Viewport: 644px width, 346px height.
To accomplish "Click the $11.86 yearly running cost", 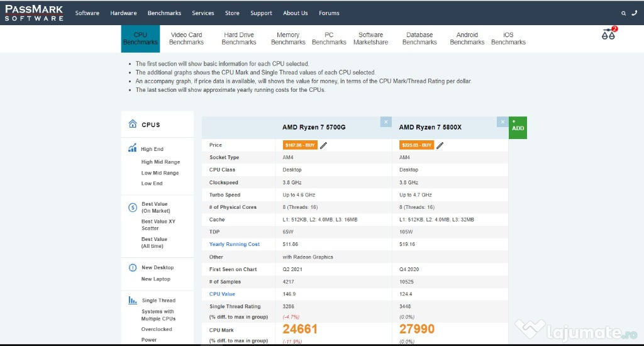I will click(x=291, y=244).
